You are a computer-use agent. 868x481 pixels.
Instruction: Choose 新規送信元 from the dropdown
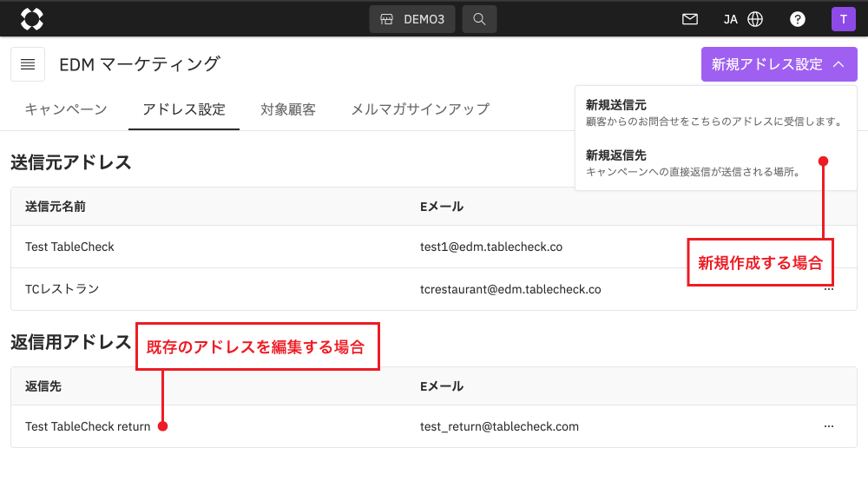tap(716, 112)
